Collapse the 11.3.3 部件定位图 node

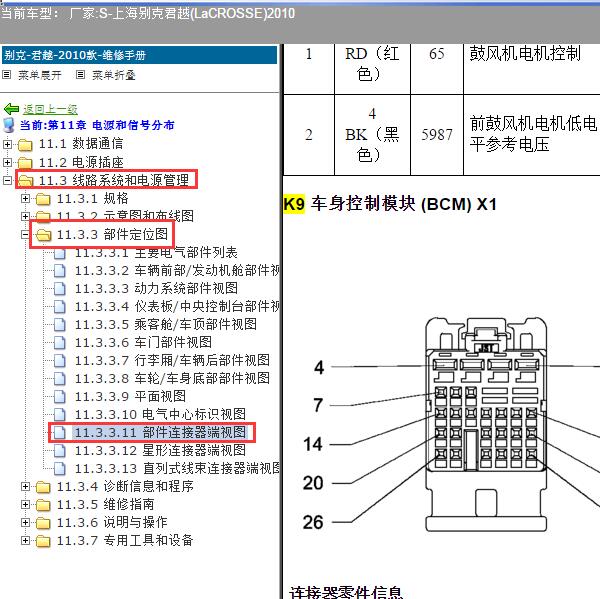pos(25,234)
